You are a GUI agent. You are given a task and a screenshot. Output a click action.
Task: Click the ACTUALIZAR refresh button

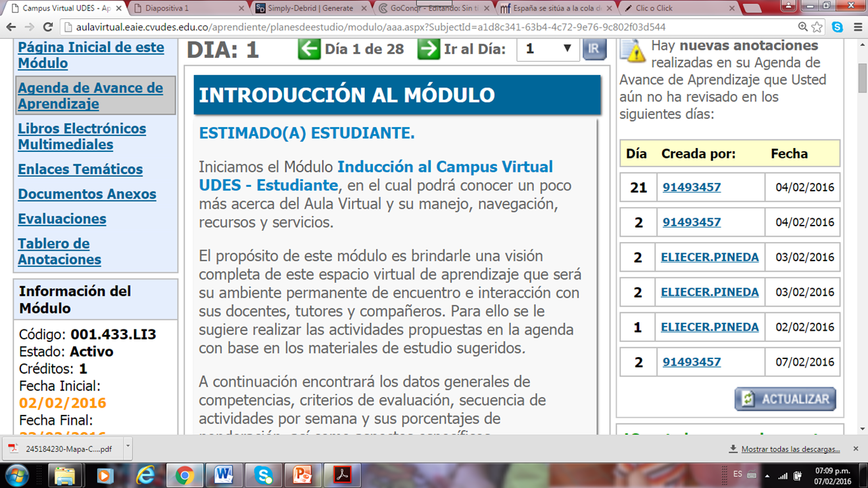click(785, 399)
